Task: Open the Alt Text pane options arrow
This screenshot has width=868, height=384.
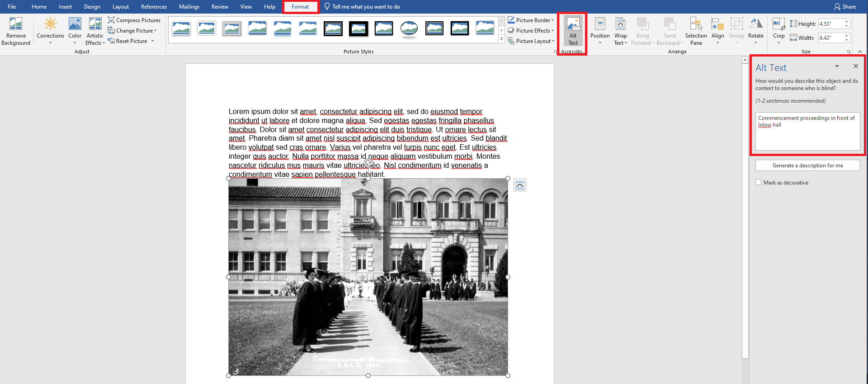Action: coord(837,66)
